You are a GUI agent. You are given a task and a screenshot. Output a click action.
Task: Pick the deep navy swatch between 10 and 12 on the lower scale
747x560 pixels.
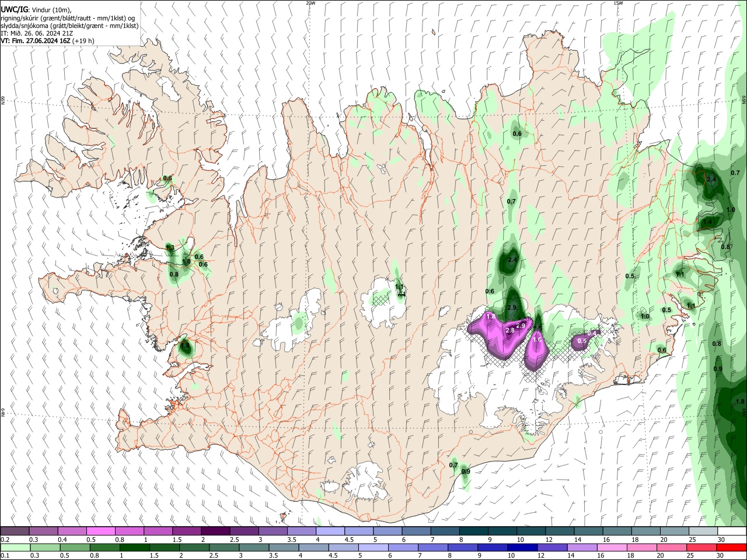(522, 547)
